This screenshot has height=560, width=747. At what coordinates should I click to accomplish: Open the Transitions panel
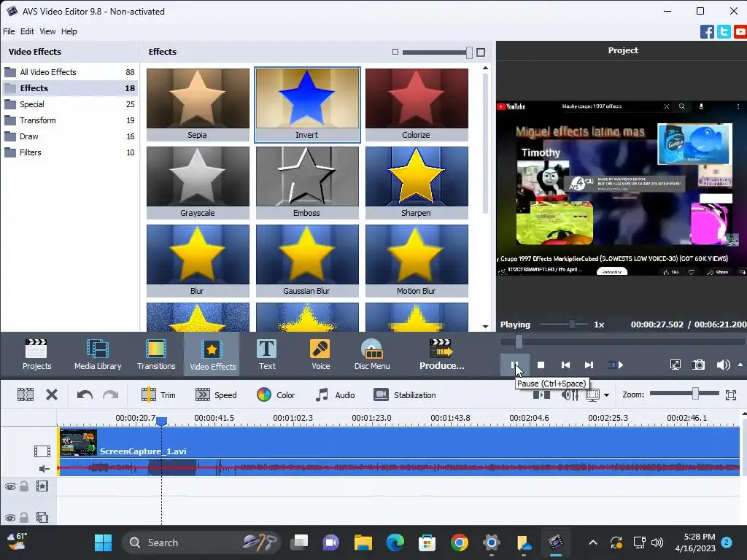point(156,354)
